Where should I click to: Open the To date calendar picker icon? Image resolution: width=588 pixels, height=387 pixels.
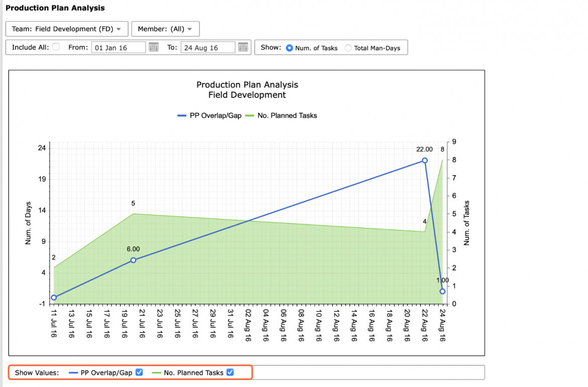pos(243,47)
